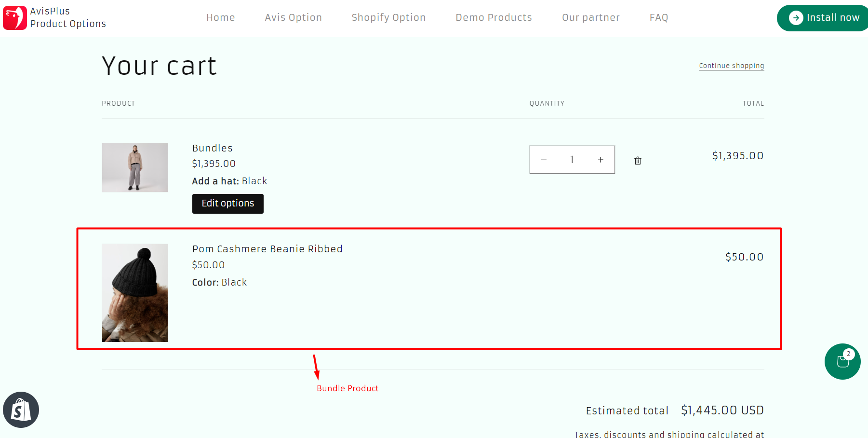868x438 pixels.
Task: Decrease Bundles quantity with minus button
Action: tap(544, 160)
